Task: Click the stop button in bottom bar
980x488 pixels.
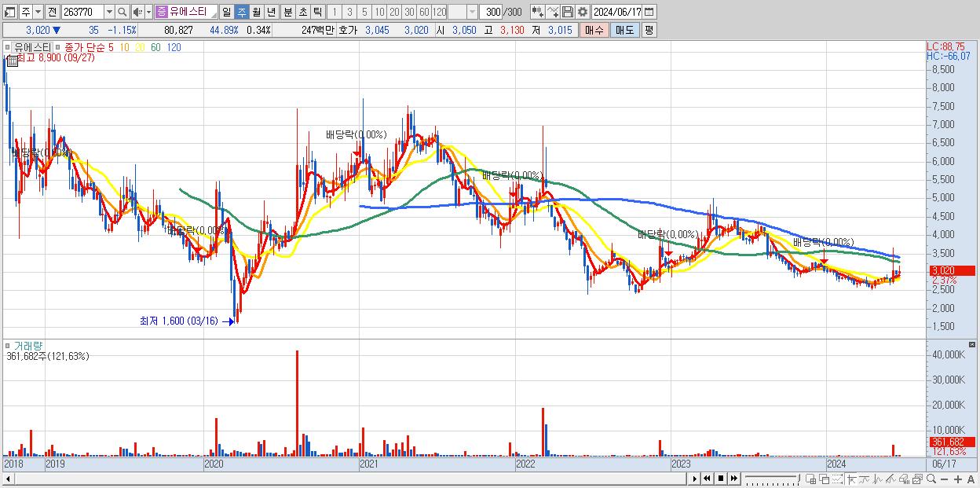Action: pos(720,479)
